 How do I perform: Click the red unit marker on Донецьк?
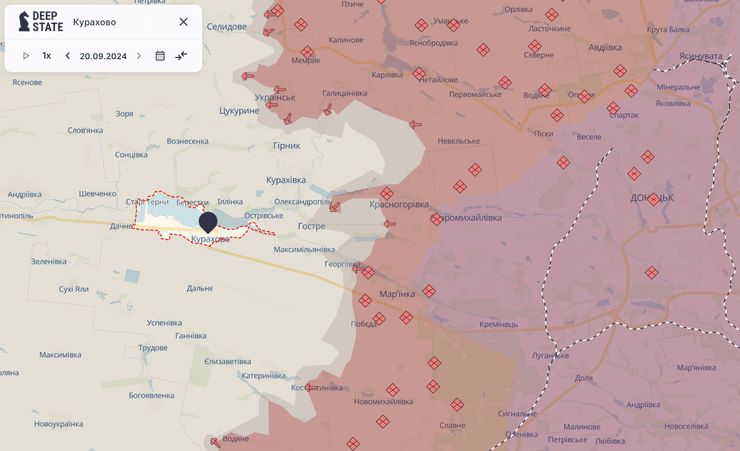click(654, 200)
